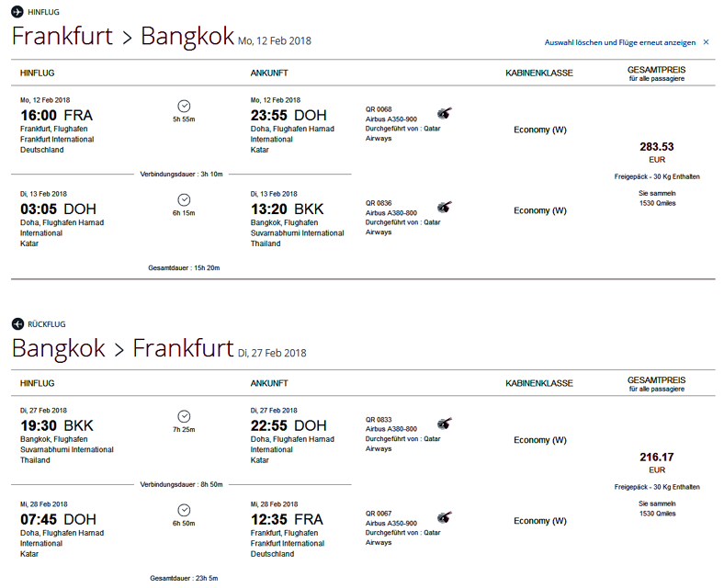
Task: Click aircraft icon beside flight QR 0067
Action: pyautogui.click(x=445, y=517)
